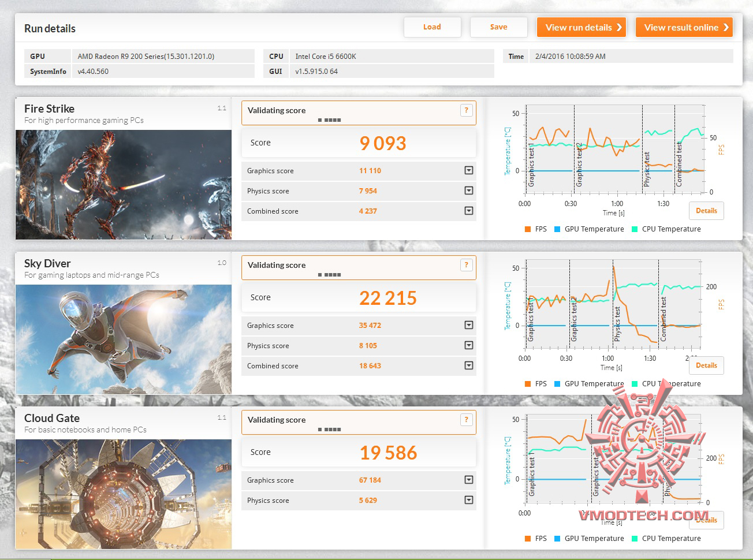Open the Cloud Gate preview image

(x=124, y=494)
